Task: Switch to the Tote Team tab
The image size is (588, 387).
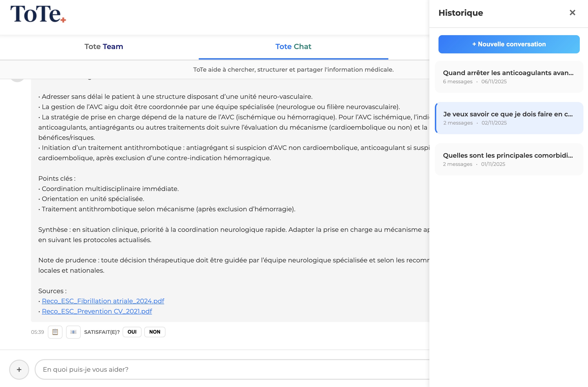Action: pyautogui.click(x=104, y=47)
